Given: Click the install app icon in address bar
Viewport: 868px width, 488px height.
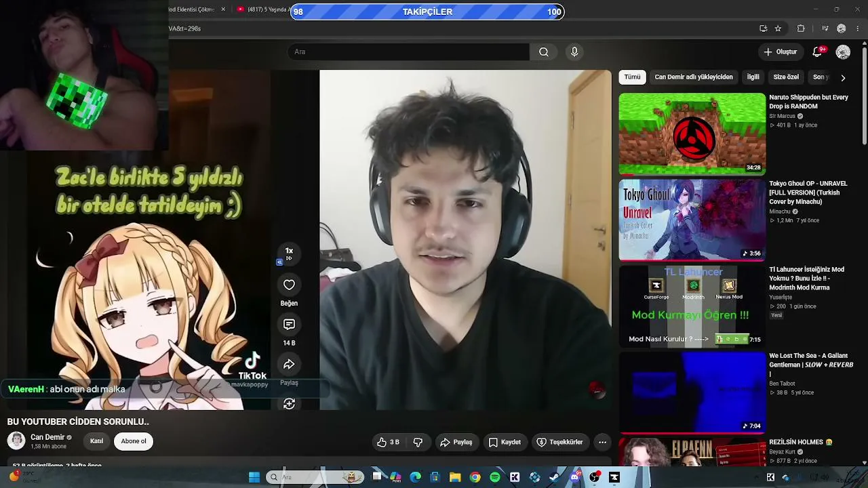Looking at the screenshot, I should pyautogui.click(x=763, y=28).
